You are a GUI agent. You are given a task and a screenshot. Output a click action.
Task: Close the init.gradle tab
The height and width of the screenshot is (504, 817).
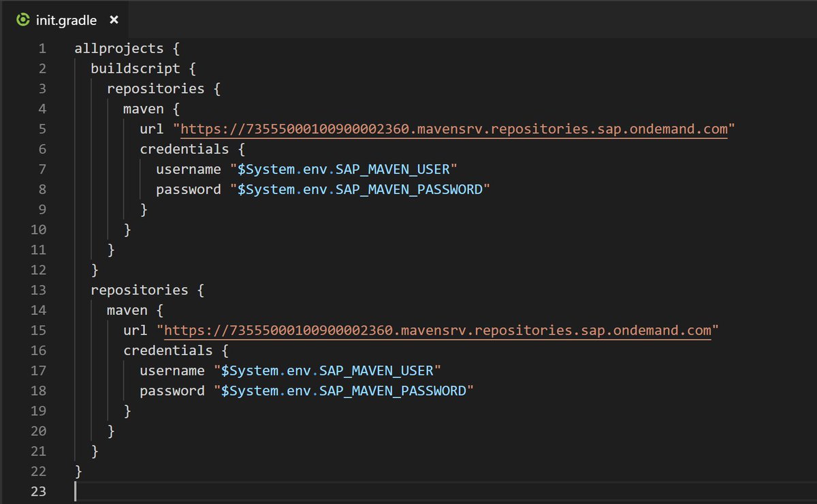(x=114, y=20)
